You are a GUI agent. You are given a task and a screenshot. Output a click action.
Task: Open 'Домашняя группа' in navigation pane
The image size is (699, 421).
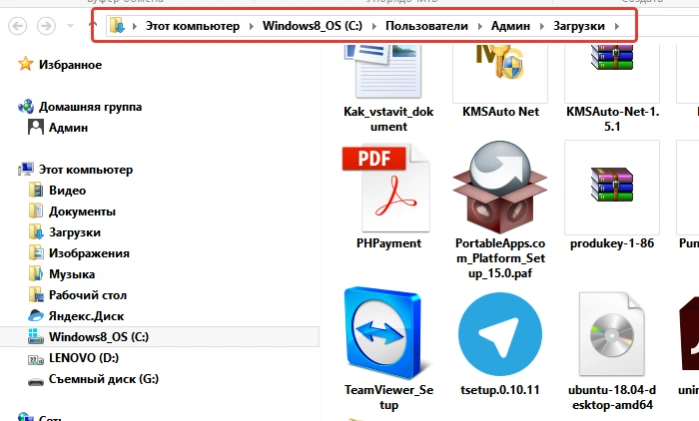point(90,107)
